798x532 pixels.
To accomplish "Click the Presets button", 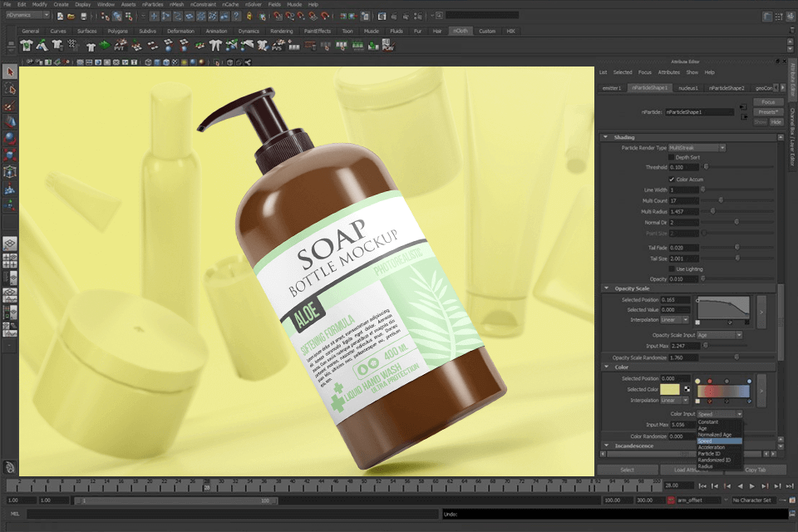I will pyautogui.click(x=768, y=111).
